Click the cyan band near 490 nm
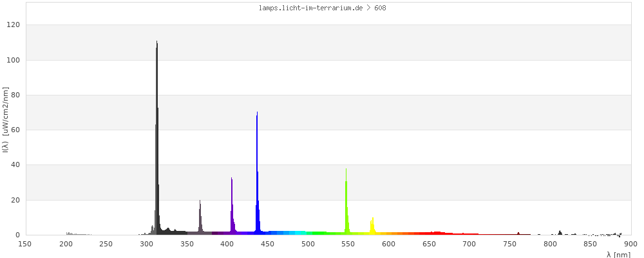 [299, 232]
